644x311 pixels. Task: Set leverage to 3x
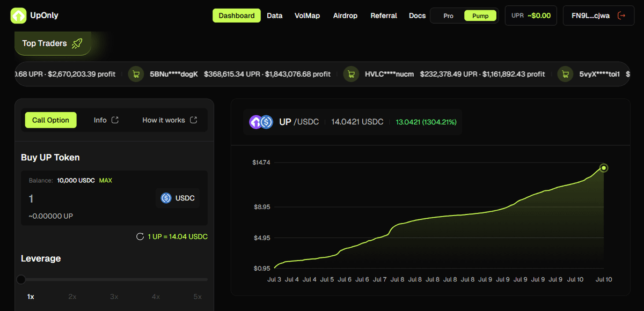(x=114, y=297)
